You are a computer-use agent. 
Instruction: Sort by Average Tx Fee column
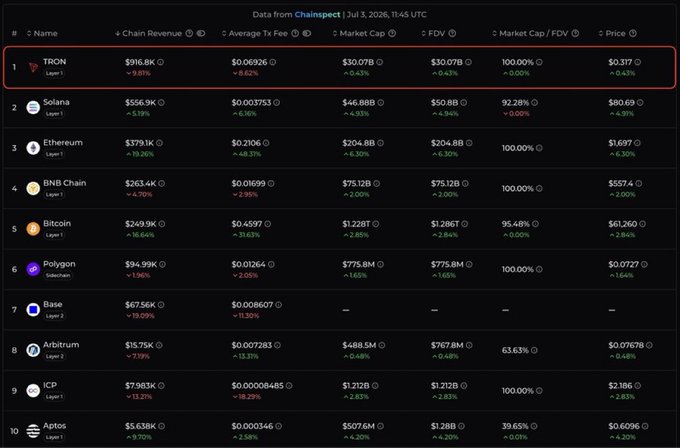tap(255, 33)
